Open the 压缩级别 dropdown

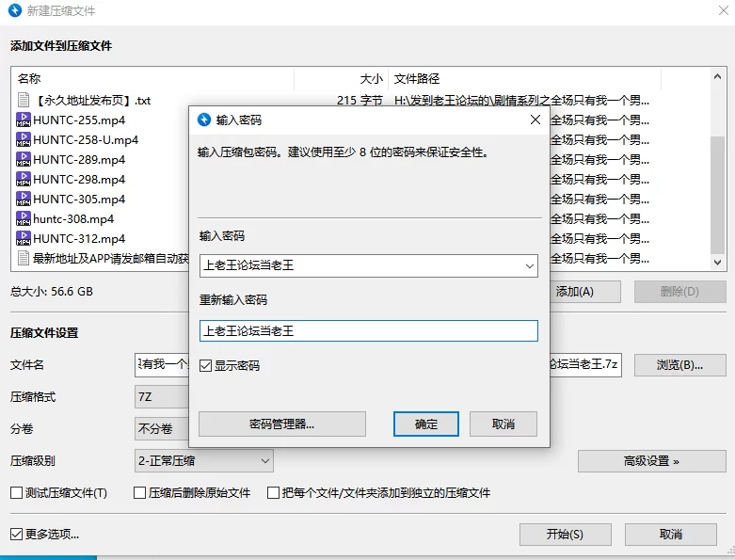[x=204, y=460]
